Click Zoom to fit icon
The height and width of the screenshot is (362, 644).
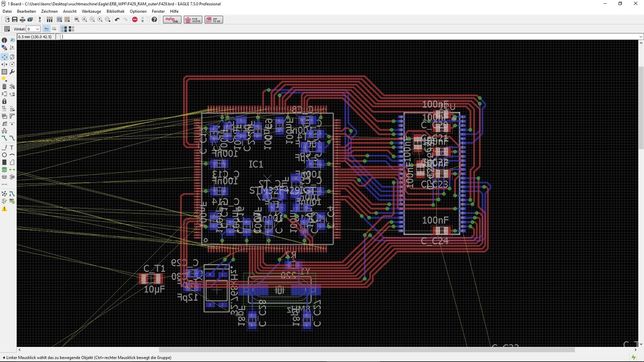pos(76,20)
